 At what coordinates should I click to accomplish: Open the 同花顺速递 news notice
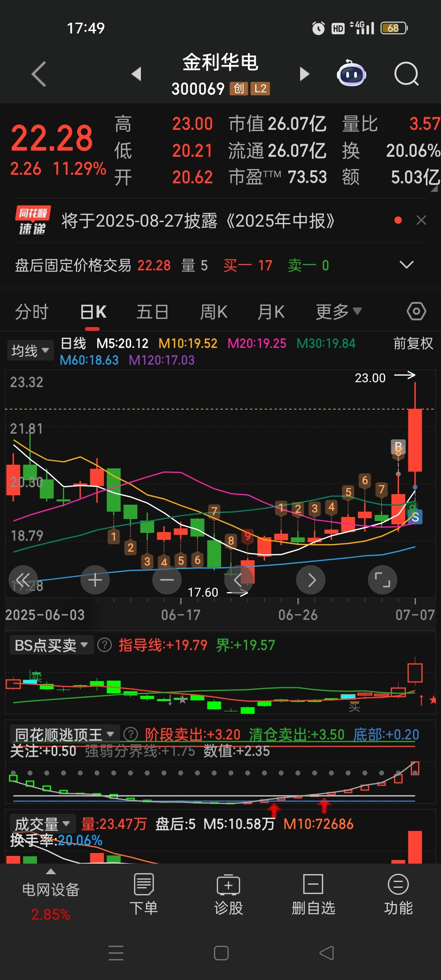tap(198, 221)
